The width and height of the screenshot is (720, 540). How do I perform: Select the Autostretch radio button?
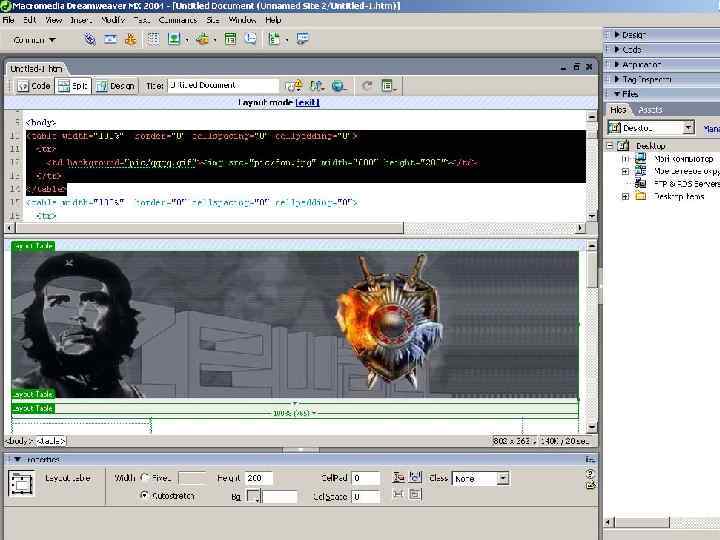144,495
